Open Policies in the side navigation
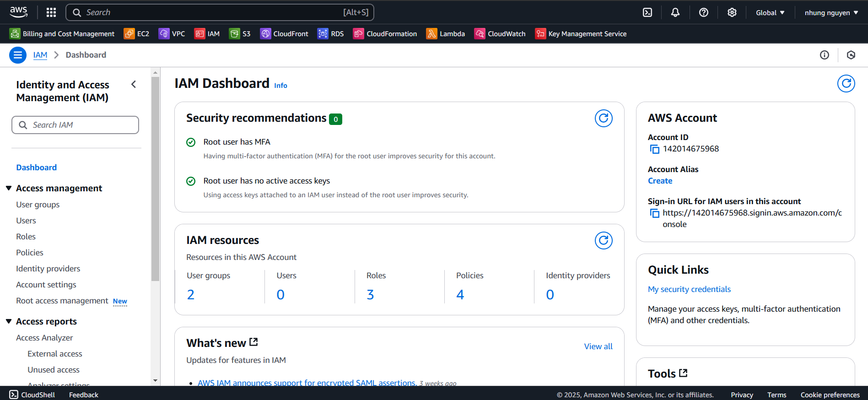868x400 pixels. [x=30, y=253]
